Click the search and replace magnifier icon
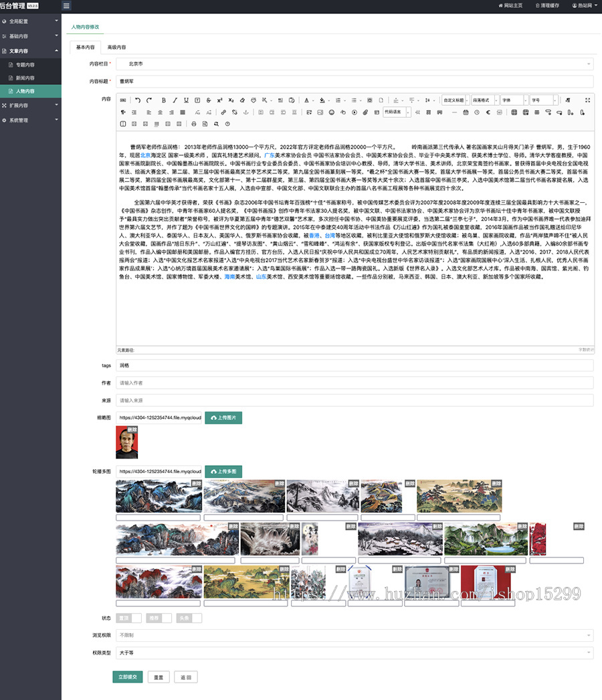 click(x=216, y=124)
